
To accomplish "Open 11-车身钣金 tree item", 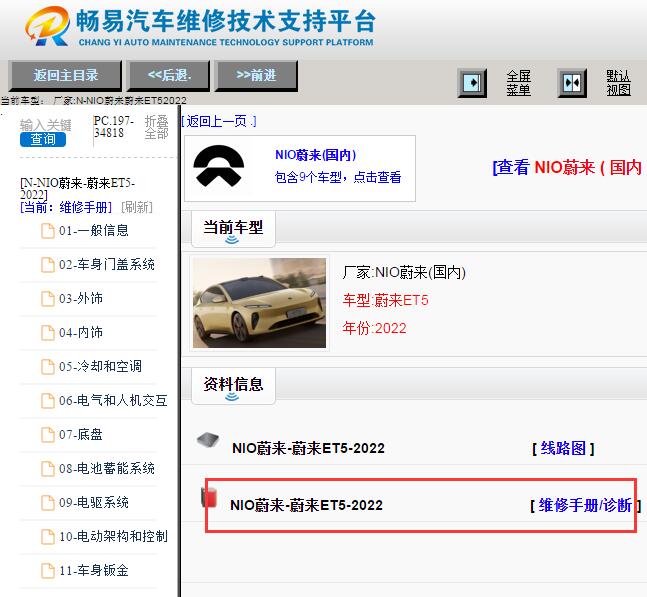I will click(x=94, y=570).
